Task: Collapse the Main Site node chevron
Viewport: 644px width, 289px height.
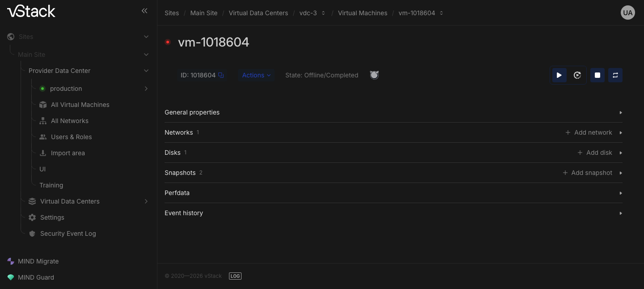Action: pos(146,55)
